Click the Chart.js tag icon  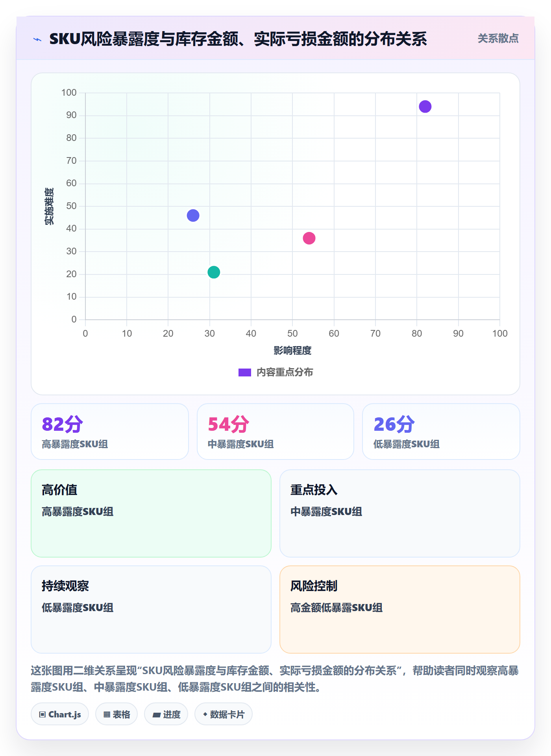(43, 714)
